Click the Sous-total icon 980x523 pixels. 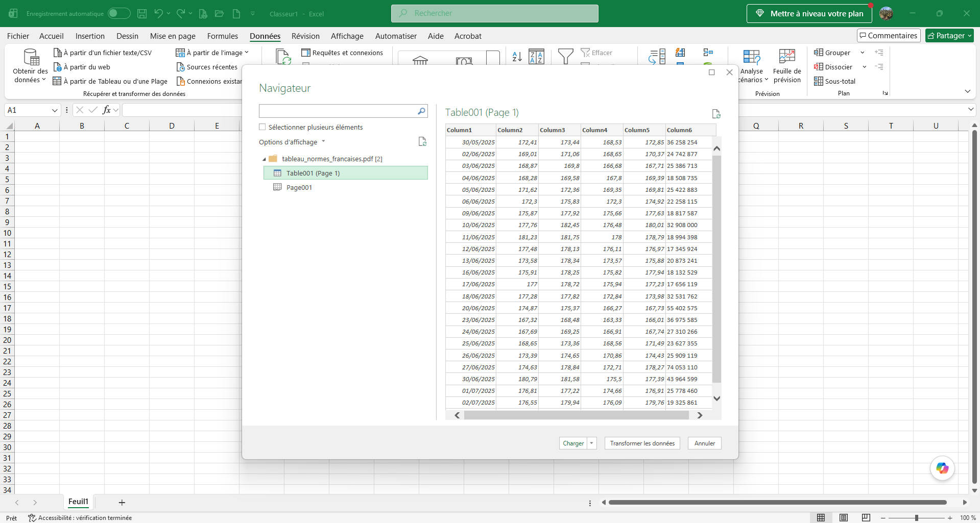(x=834, y=81)
